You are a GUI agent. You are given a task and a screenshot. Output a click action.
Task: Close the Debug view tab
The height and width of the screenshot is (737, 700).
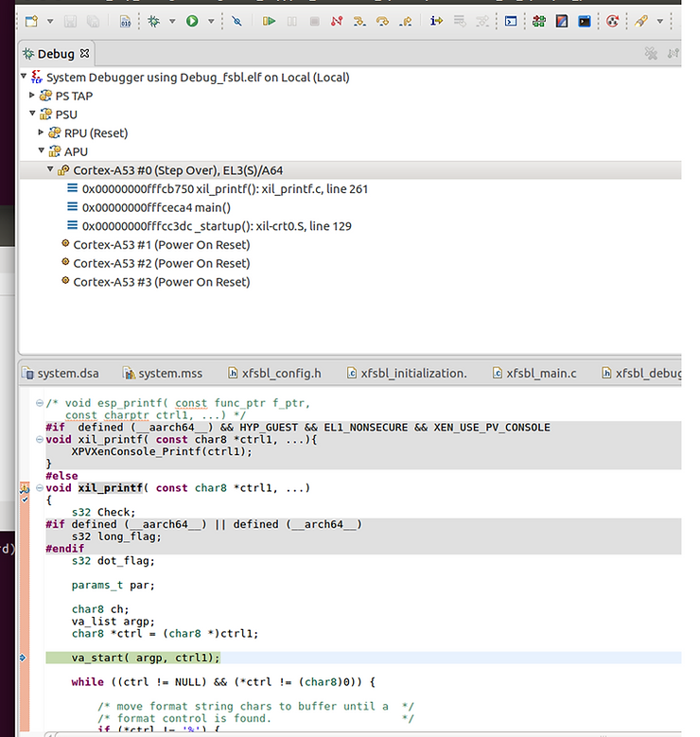coord(84,53)
